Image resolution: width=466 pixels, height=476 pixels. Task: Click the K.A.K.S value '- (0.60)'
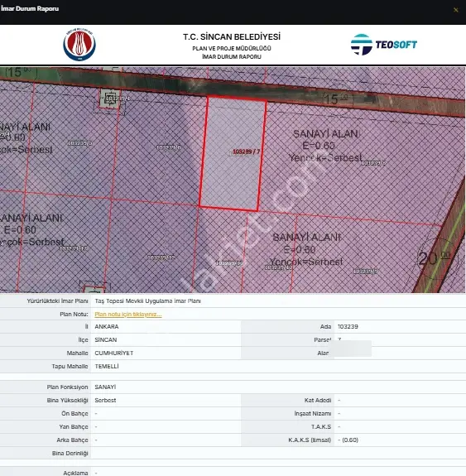point(348,440)
